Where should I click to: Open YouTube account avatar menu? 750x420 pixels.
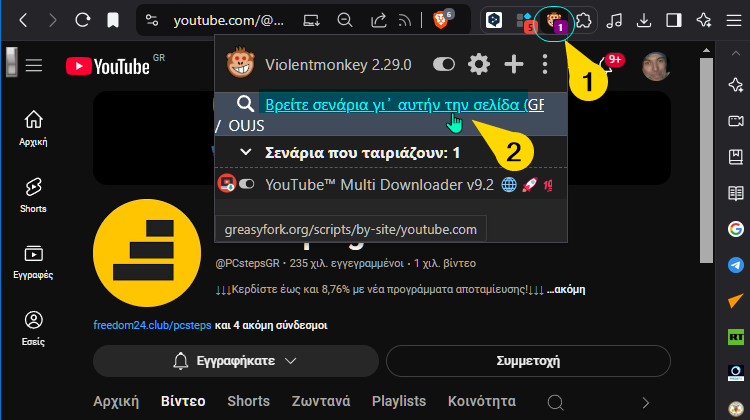tap(655, 66)
